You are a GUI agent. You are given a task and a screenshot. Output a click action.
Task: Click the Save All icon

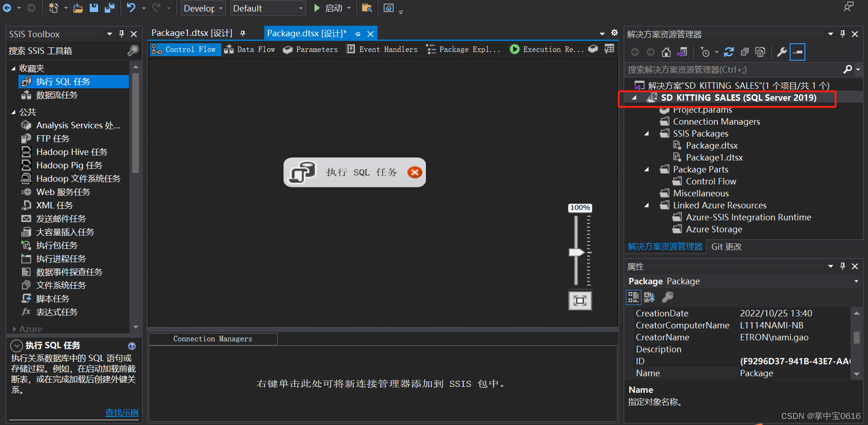[x=110, y=8]
